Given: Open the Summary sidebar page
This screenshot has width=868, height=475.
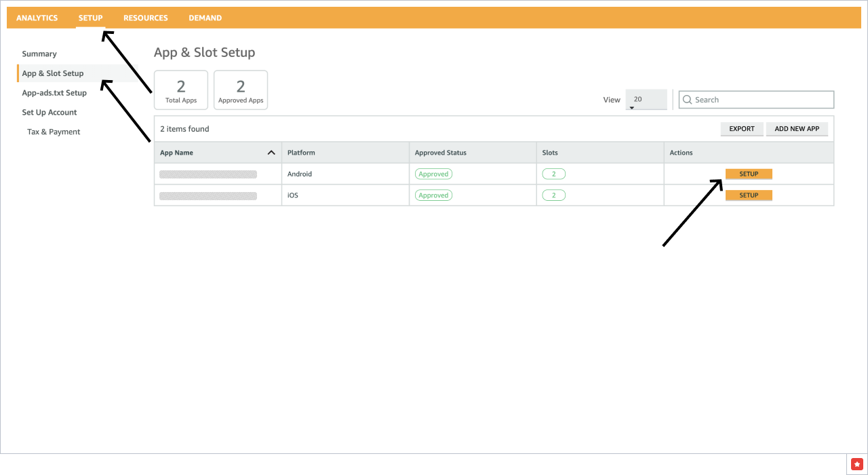Looking at the screenshot, I should point(39,54).
